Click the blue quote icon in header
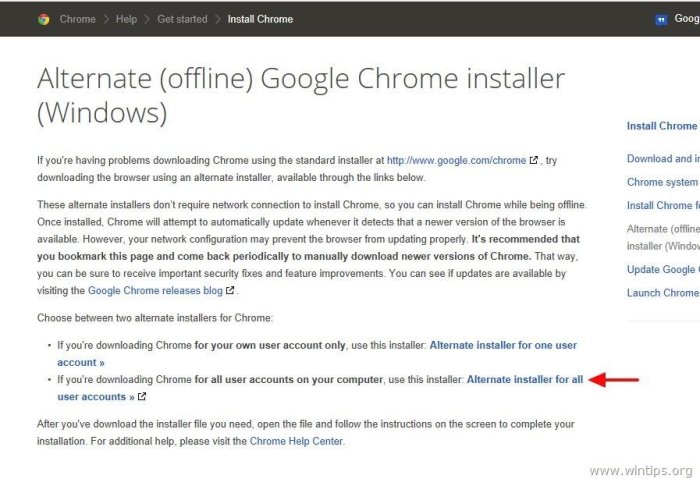This screenshot has width=700, height=479. [661, 20]
